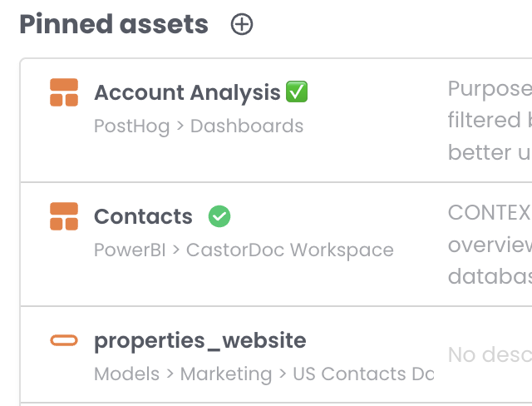Click the Contacts description text
The height and width of the screenshot is (406, 532).
click(489, 245)
